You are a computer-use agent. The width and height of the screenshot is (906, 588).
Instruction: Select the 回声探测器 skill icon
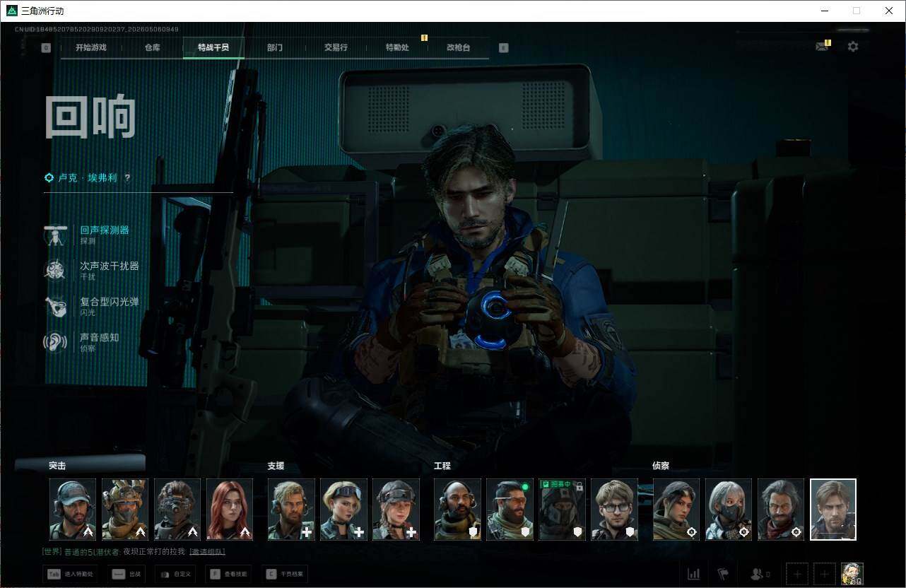coord(55,235)
